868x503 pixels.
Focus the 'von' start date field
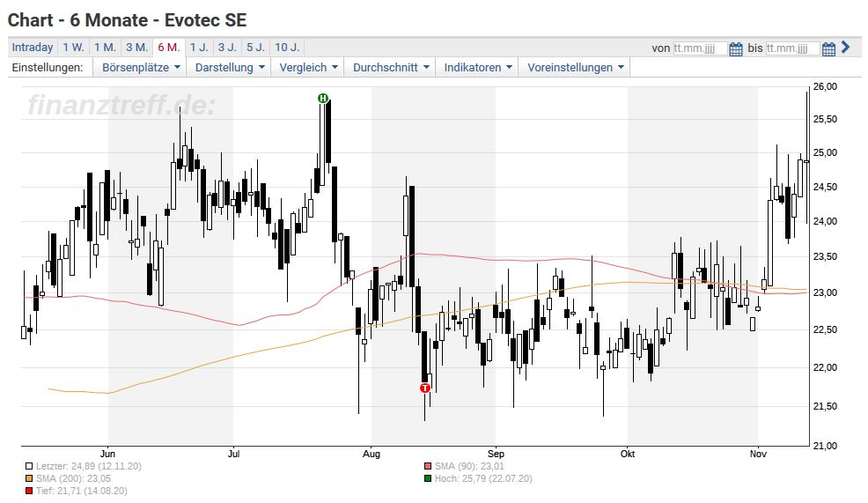[700, 48]
